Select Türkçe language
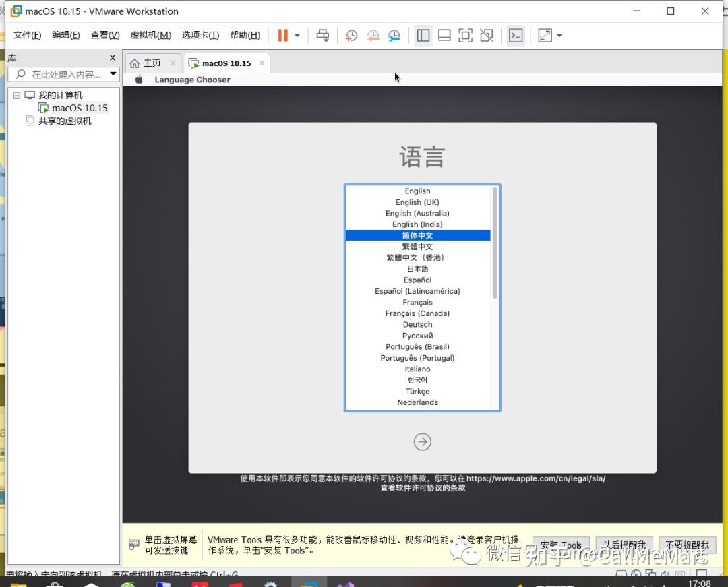 pyautogui.click(x=417, y=391)
